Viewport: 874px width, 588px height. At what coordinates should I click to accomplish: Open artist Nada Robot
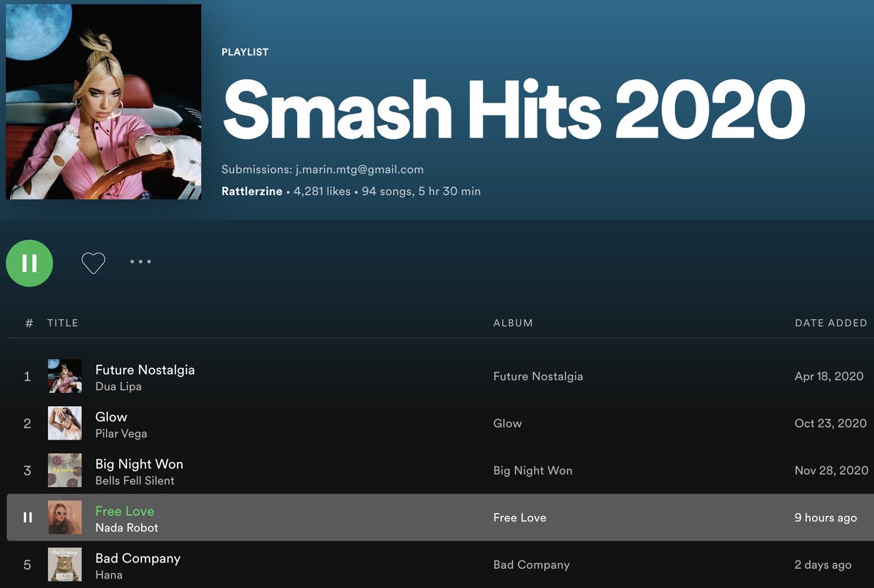point(127,528)
